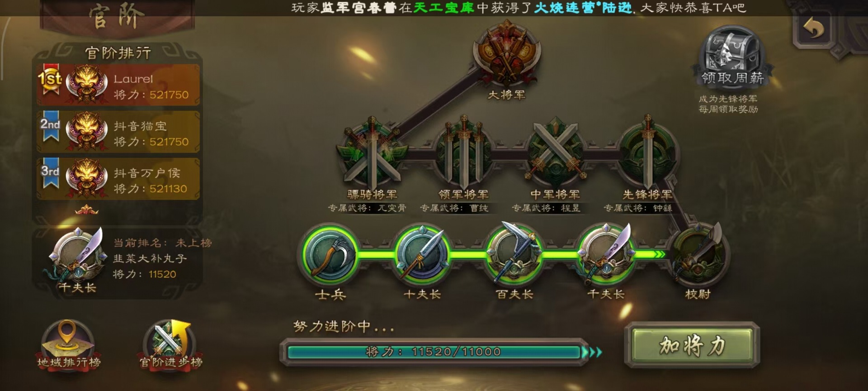Open the 地域排行榜 regional ranking
The image size is (868, 391).
[x=68, y=345]
